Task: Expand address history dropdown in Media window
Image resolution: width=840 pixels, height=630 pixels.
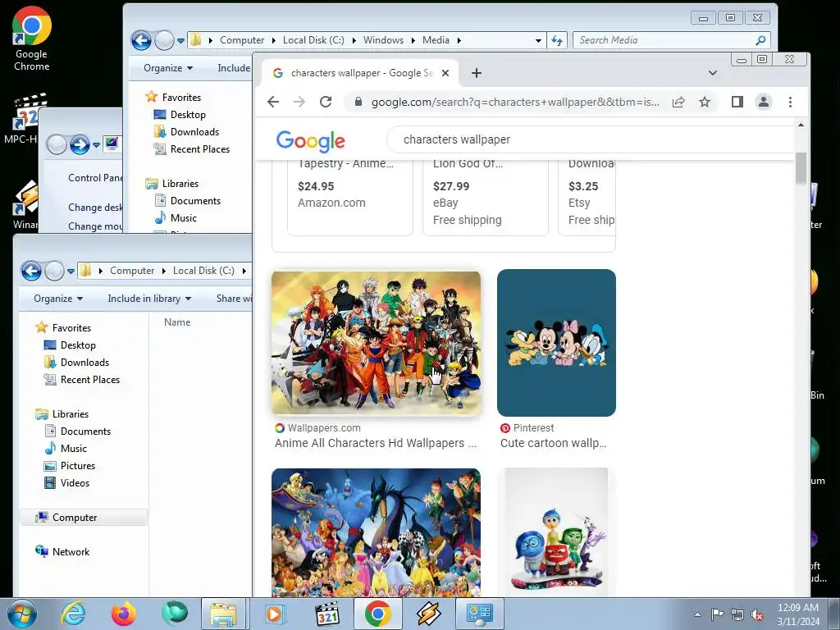Action: (538, 40)
